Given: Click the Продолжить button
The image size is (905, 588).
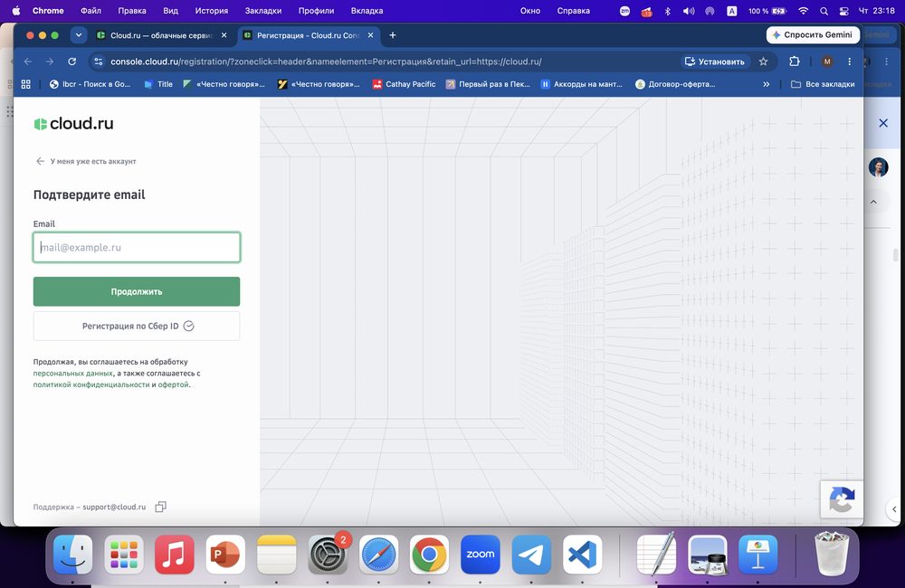Looking at the screenshot, I should (x=137, y=291).
